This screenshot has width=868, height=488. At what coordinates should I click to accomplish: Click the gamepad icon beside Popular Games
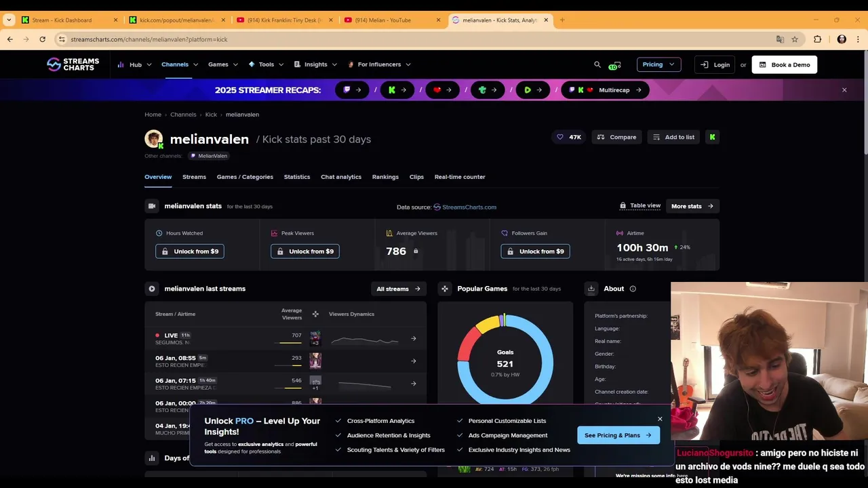tap(445, 289)
